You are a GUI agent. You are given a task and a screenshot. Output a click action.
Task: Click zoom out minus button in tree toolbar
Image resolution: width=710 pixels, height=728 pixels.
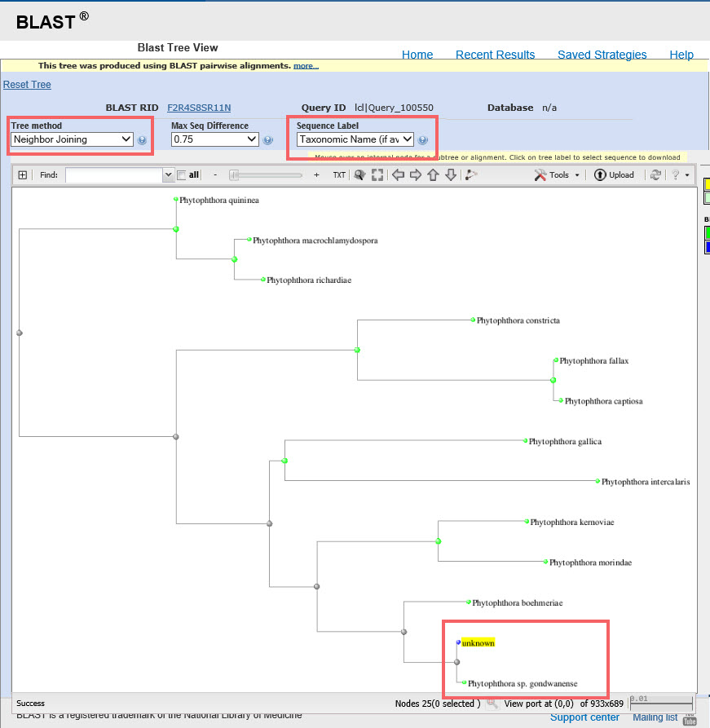click(215, 175)
